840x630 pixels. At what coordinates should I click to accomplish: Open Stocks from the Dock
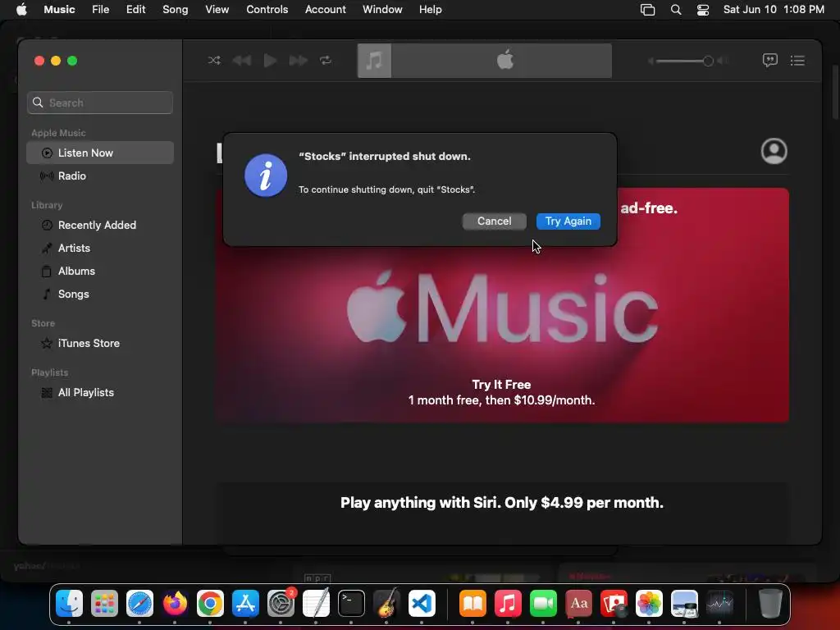click(719, 604)
